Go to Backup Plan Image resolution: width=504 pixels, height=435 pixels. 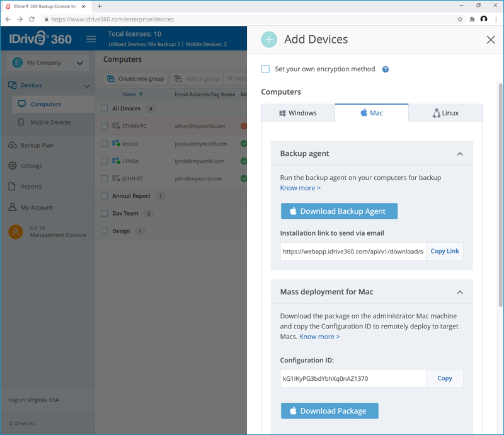[37, 145]
